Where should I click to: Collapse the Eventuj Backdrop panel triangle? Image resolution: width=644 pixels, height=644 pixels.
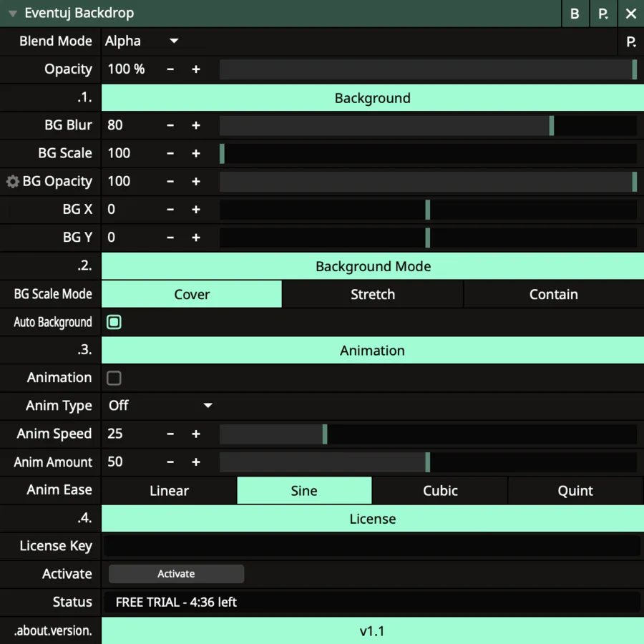point(13,14)
